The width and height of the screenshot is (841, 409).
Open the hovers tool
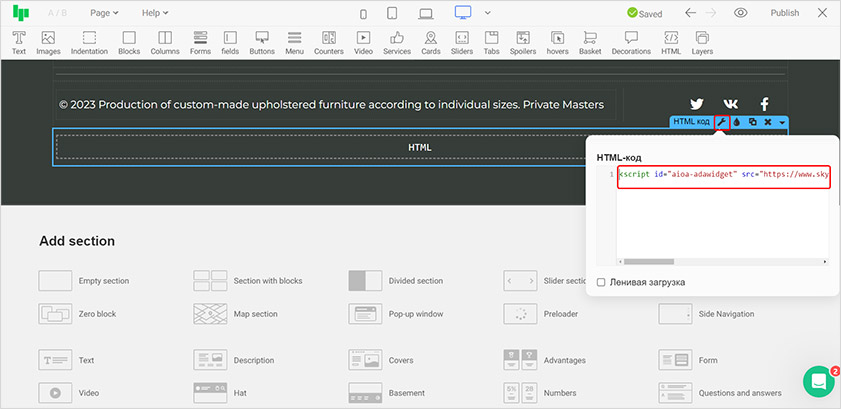pyautogui.click(x=558, y=43)
